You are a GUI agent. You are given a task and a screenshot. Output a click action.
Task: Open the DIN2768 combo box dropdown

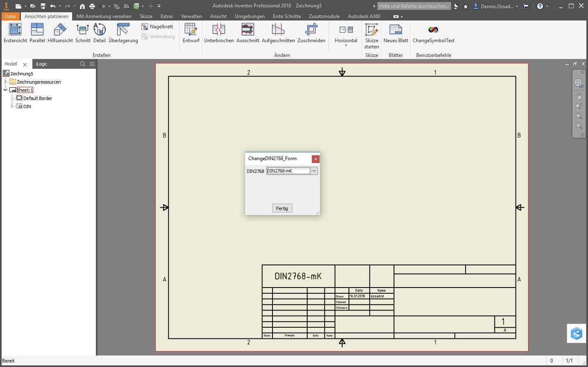[314, 171]
